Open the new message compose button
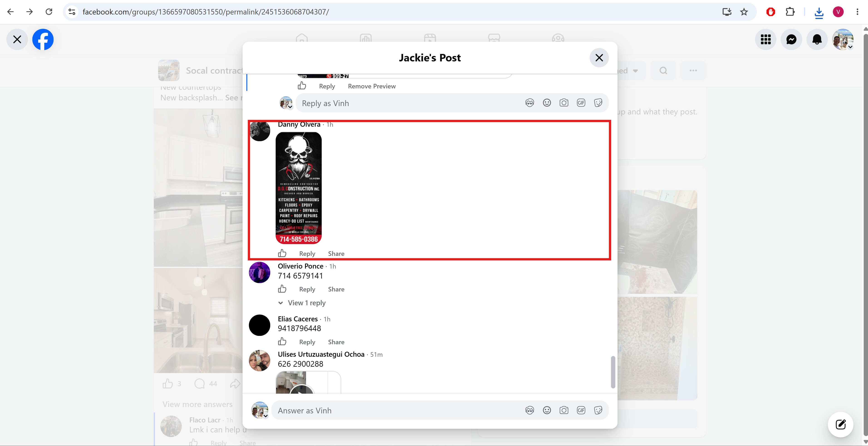868x446 pixels. pos(840,424)
